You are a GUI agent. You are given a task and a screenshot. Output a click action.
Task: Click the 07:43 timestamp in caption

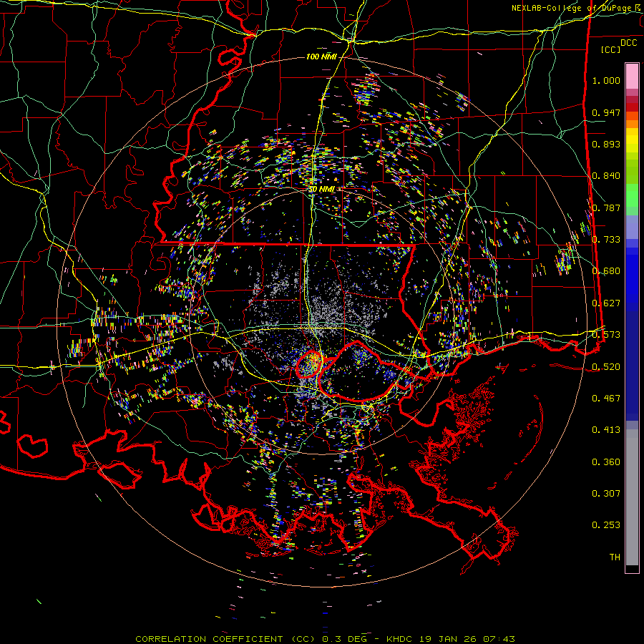click(500, 639)
